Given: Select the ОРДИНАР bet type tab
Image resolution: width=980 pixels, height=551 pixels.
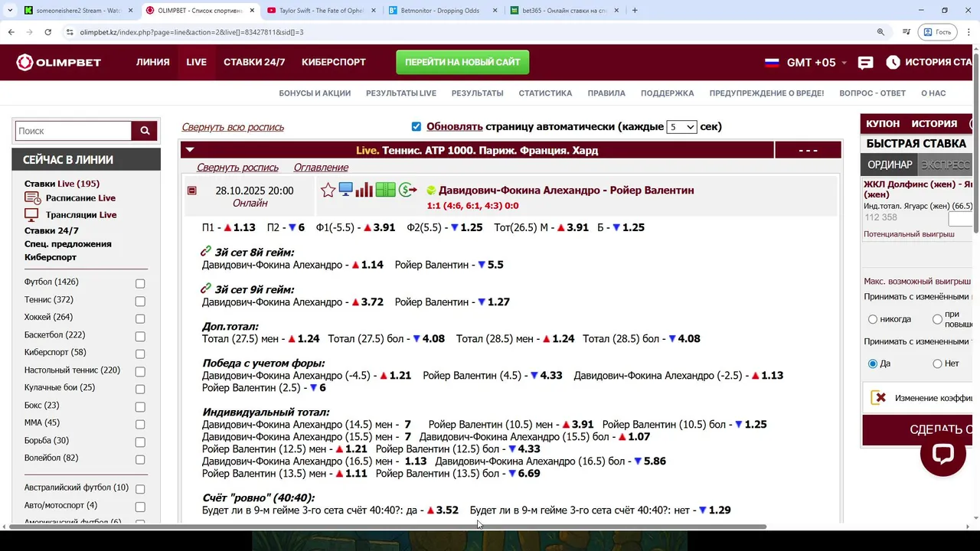Looking at the screenshot, I should click(890, 165).
